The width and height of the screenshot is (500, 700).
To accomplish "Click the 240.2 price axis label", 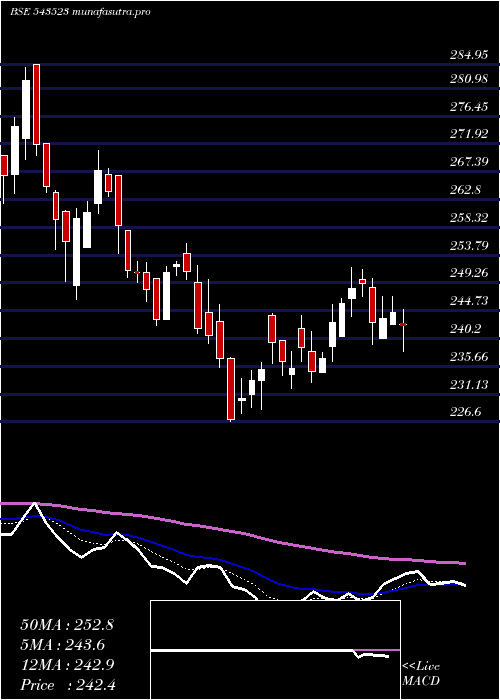I will pyautogui.click(x=465, y=329).
